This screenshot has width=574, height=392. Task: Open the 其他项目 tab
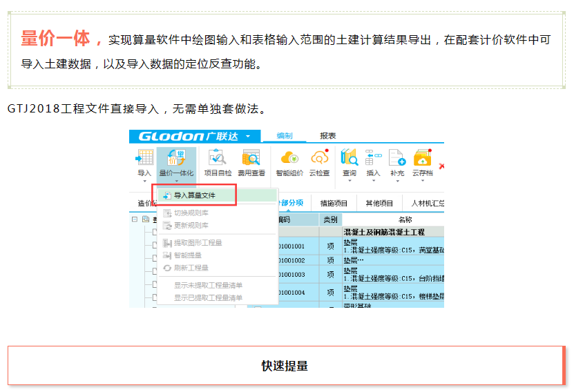click(x=379, y=204)
